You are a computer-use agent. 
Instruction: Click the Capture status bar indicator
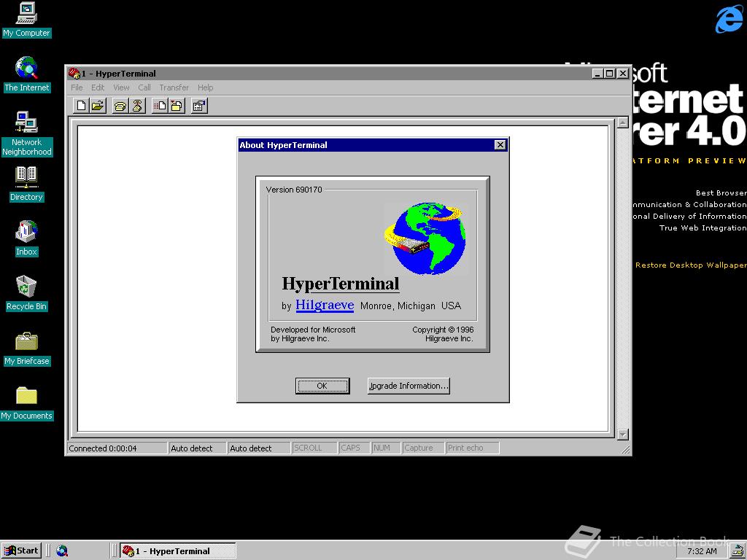tap(423, 448)
